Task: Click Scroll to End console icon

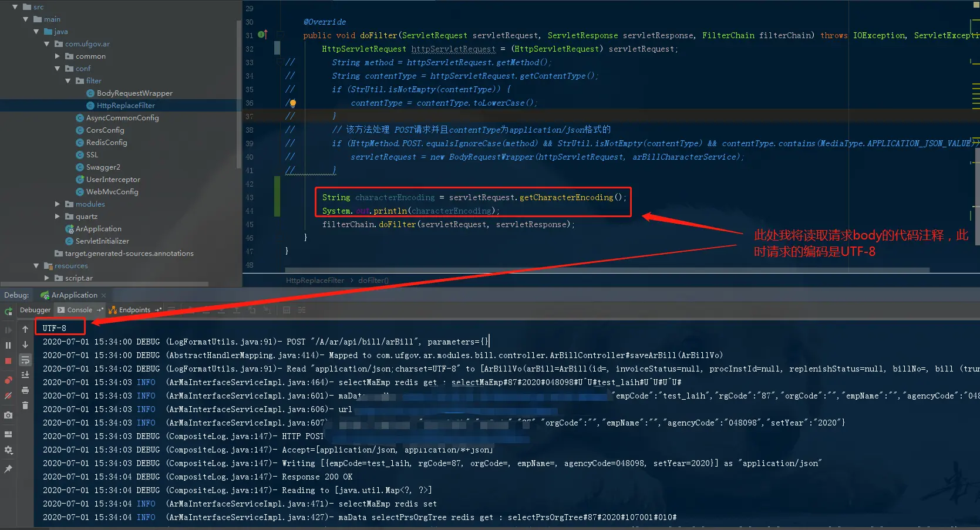Action: coord(25,374)
